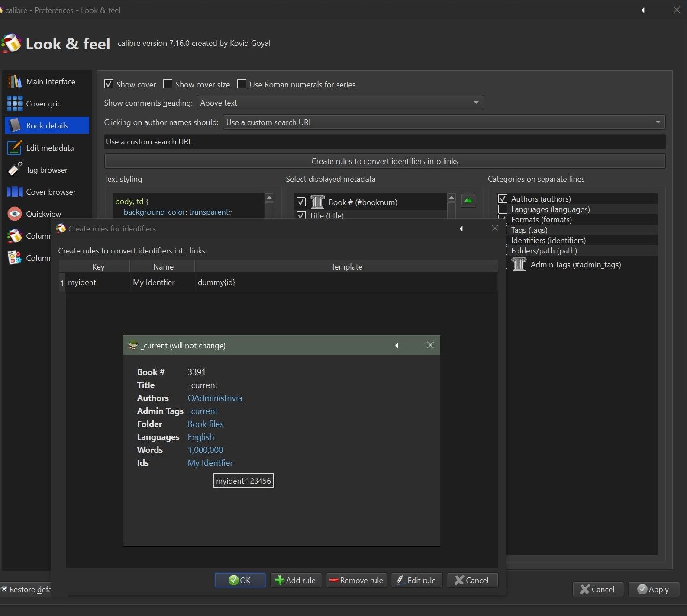The height and width of the screenshot is (616, 687).
Task: Cancel the Create rules for identifiers dialog
Action: pos(473,580)
